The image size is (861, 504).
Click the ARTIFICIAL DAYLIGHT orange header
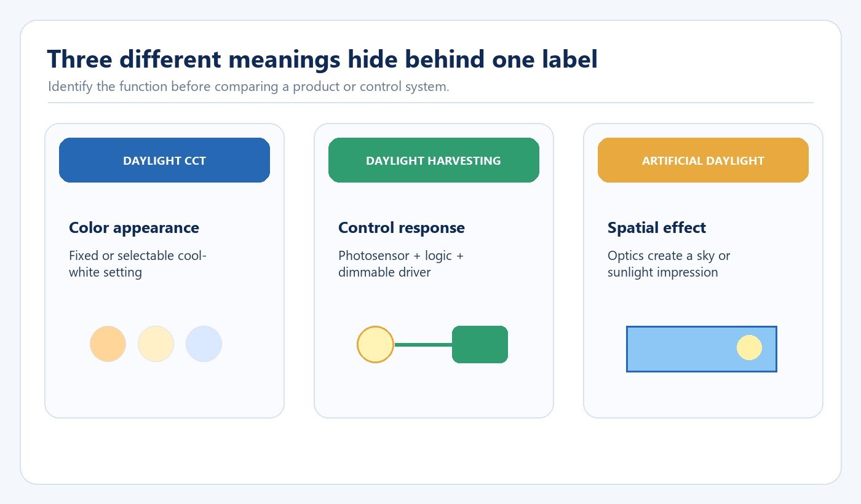[703, 160]
